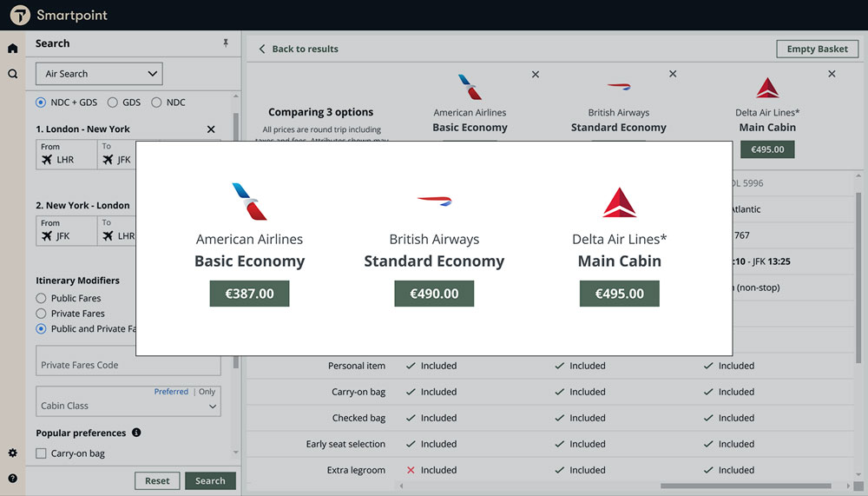Click the American Airlines logo in popup

[249, 202]
